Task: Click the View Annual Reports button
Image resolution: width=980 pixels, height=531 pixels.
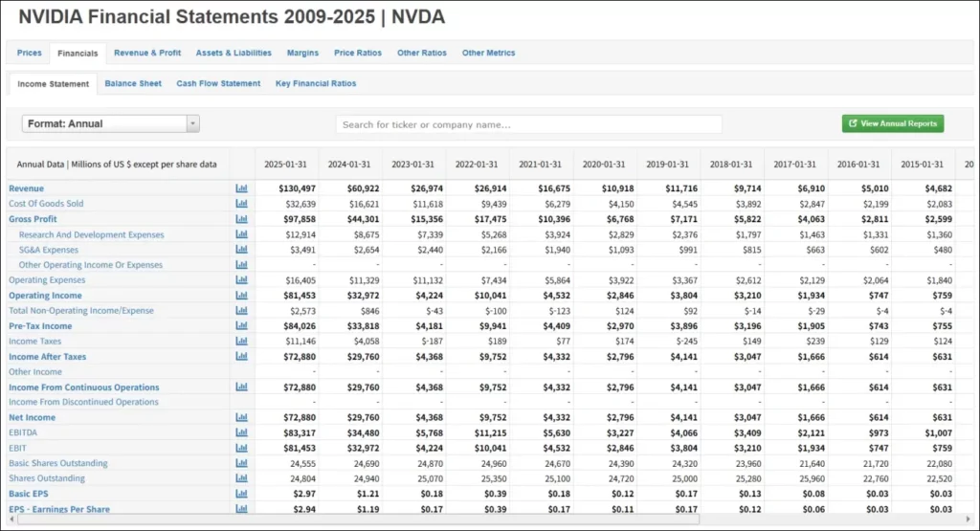Action: pyautogui.click(x=893, y=123)
